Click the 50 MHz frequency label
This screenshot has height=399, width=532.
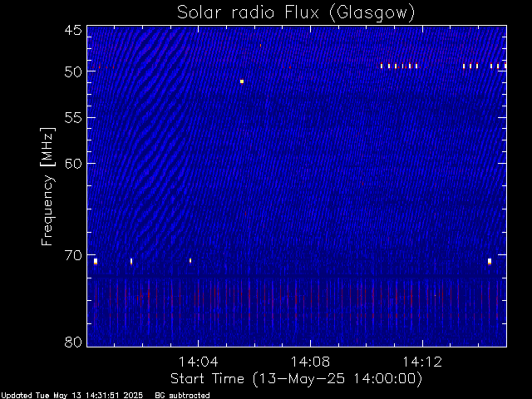click(73, 72)
